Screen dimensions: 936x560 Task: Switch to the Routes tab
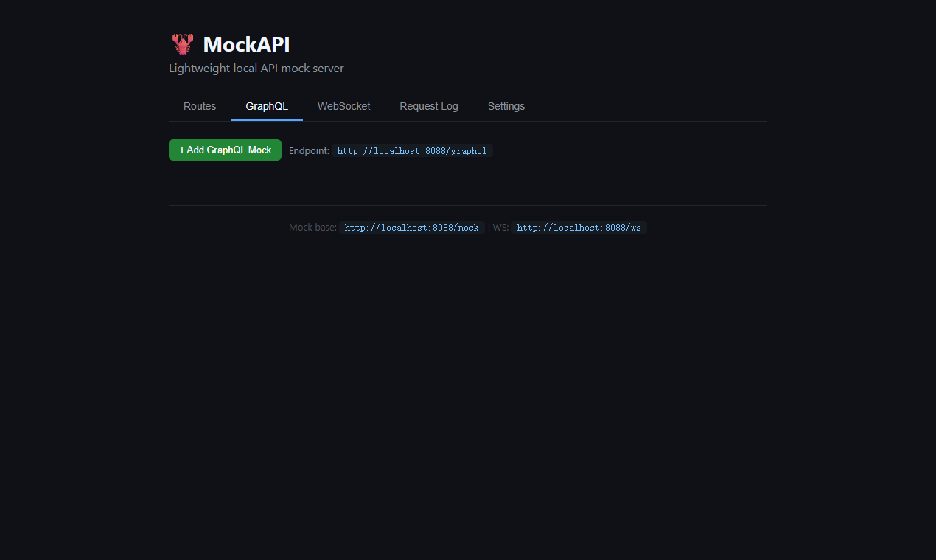pos(199,106)
